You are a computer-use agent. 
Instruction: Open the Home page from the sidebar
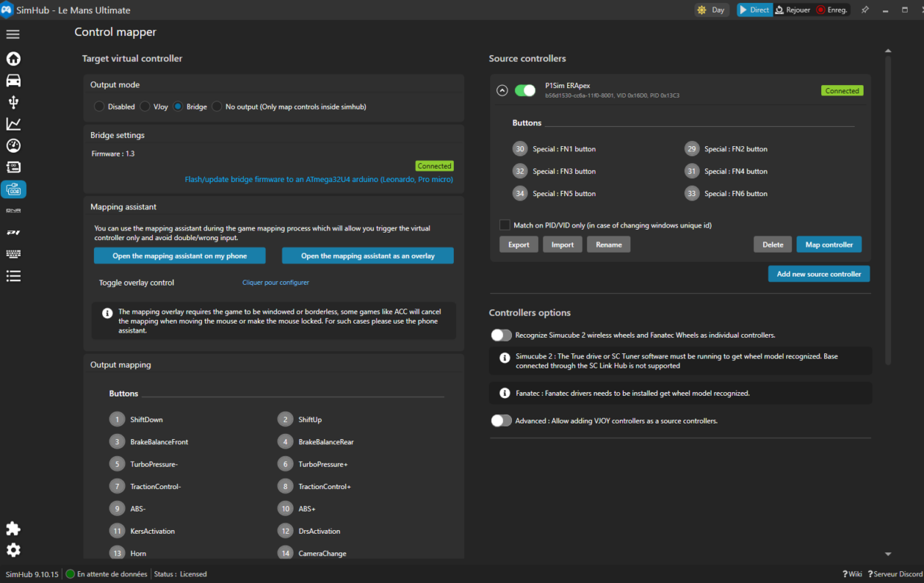[13, 58]
